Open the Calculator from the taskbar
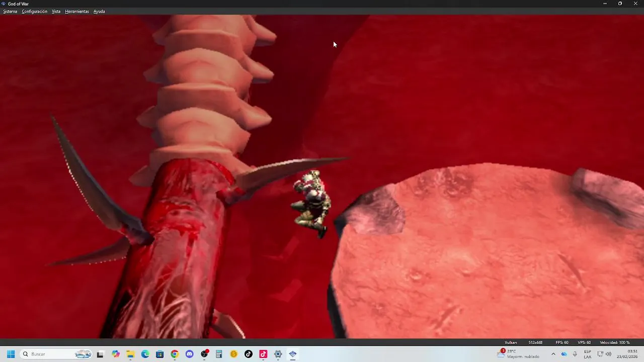 point(219,354)
